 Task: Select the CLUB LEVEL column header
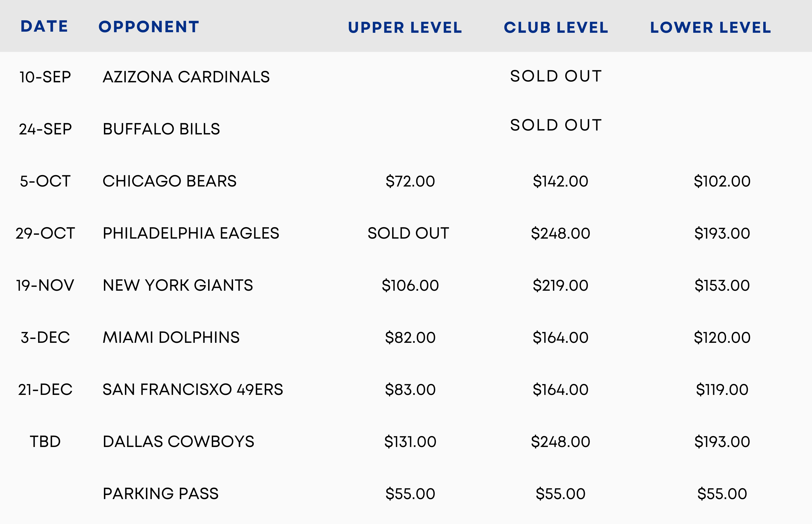click(x=556, y=27)
